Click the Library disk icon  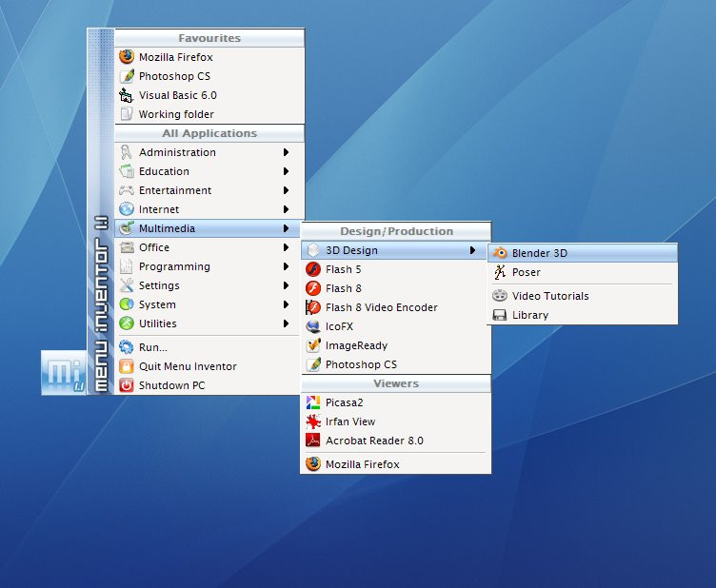click(500, 315)
